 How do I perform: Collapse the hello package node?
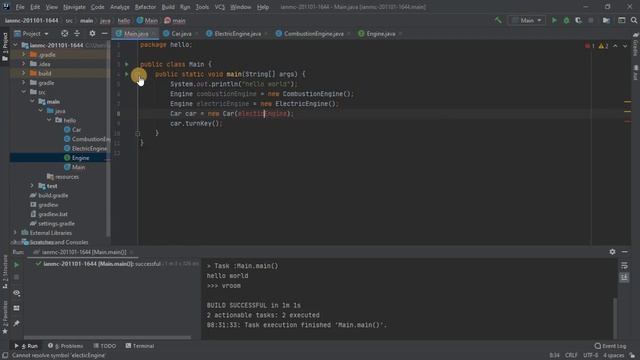49,120
